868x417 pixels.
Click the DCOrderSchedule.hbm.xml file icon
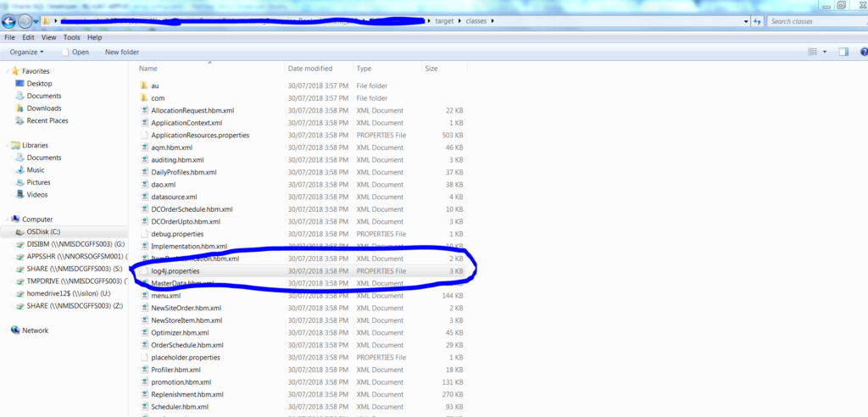pos(144,209)
